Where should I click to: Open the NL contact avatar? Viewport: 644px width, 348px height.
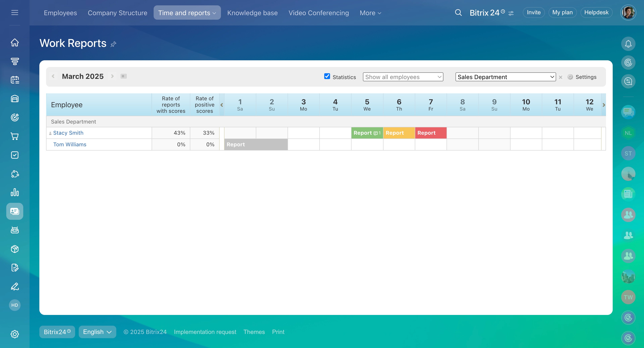[628, 133]
